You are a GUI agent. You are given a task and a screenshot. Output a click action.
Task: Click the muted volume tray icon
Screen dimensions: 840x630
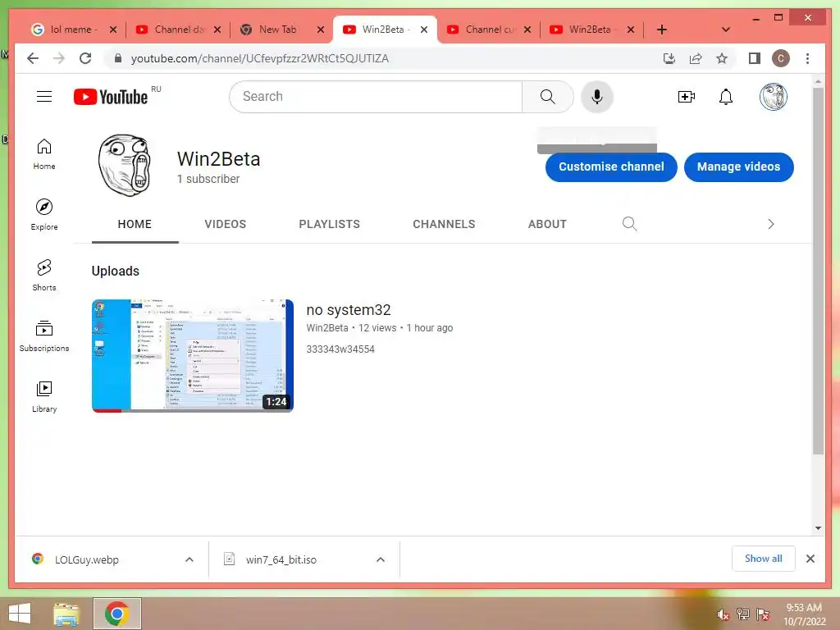pyautogui.click(x=724, y=614)
